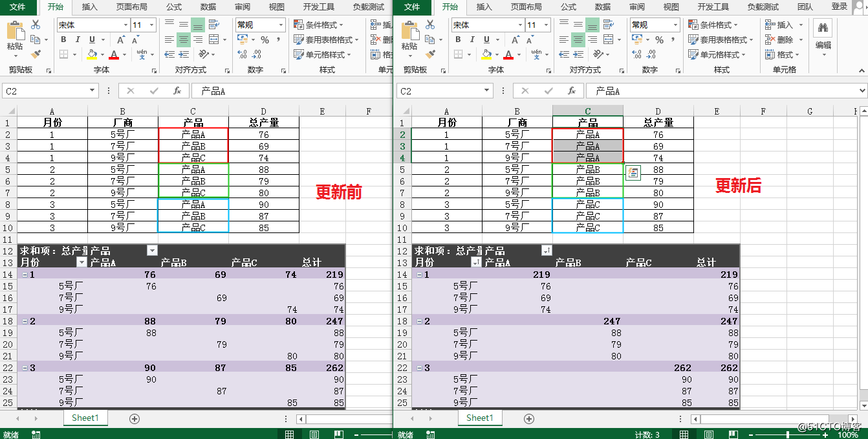This screenshot has width=868, height=439.
Task: Open the 常规 number format dropdown
Action: click(x=259, y=24)
